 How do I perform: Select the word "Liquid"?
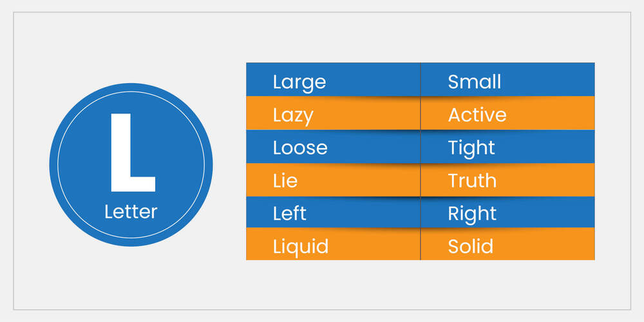point(301,247)
